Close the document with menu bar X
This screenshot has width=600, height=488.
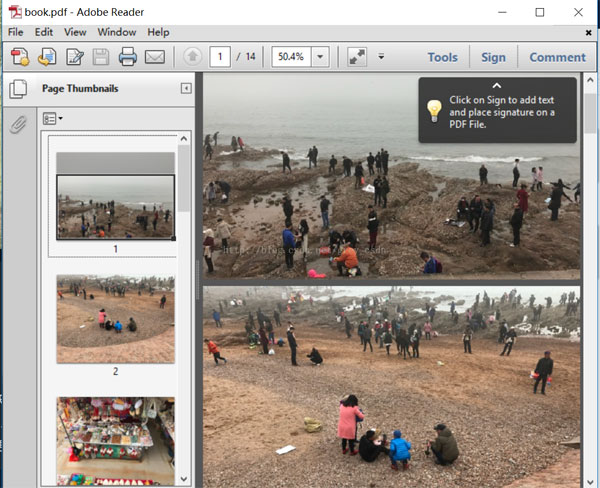(589, 33)
